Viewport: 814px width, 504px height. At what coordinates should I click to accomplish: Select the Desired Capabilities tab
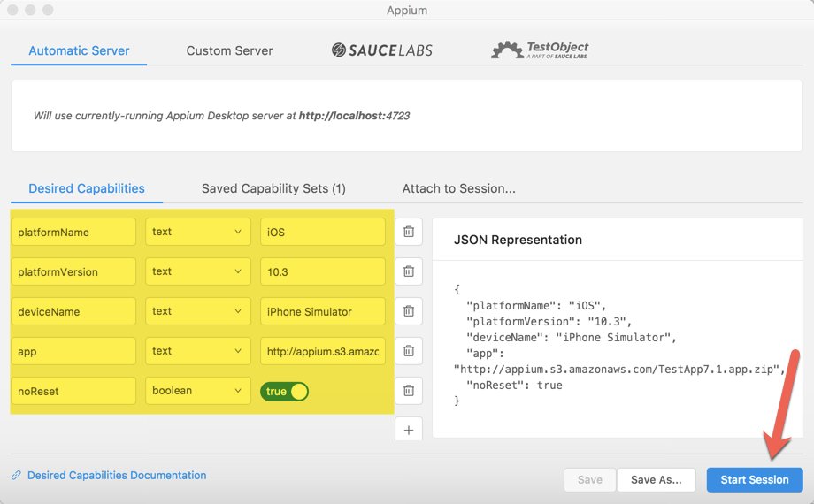click(x=87, y=188)
